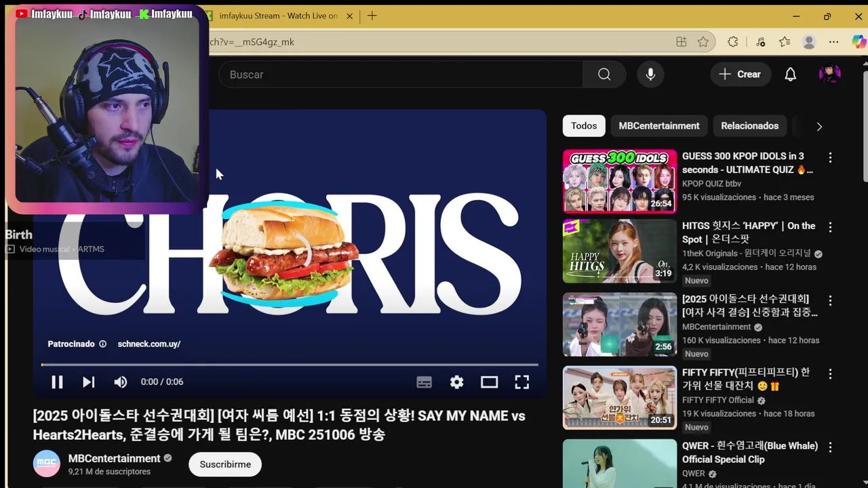Pause the video with the pause button
Screen dimensions: 868x488
[57, 382]
